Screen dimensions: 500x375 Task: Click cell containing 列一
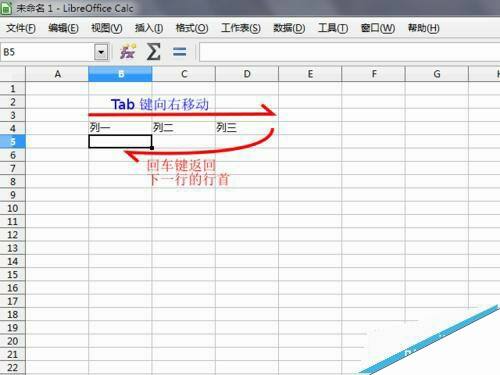click(120, 128)
